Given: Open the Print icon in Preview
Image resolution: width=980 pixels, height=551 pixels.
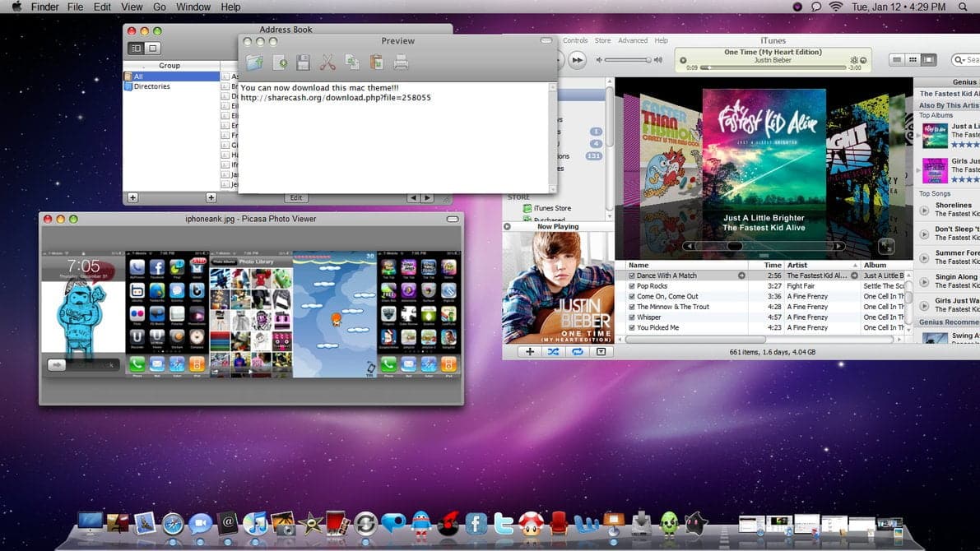Looking at the screenshot, I should pyautogui.click(x=401, y=62).
